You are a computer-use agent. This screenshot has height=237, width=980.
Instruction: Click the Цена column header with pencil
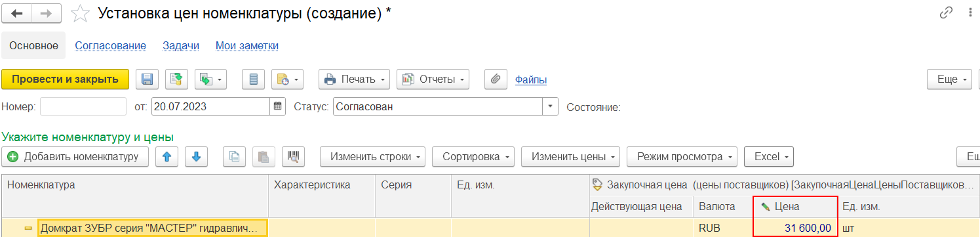point(796,207)
